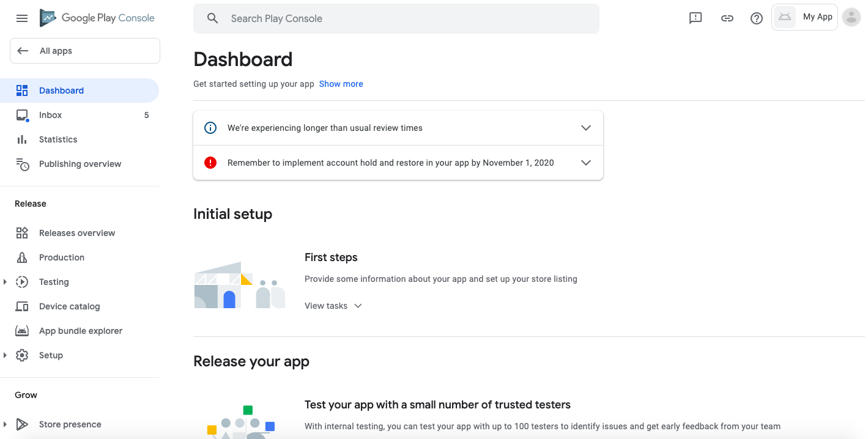The image size is (868, 439).
Task: Expand the Store presence tree arrow
Action: click(5, 424)
